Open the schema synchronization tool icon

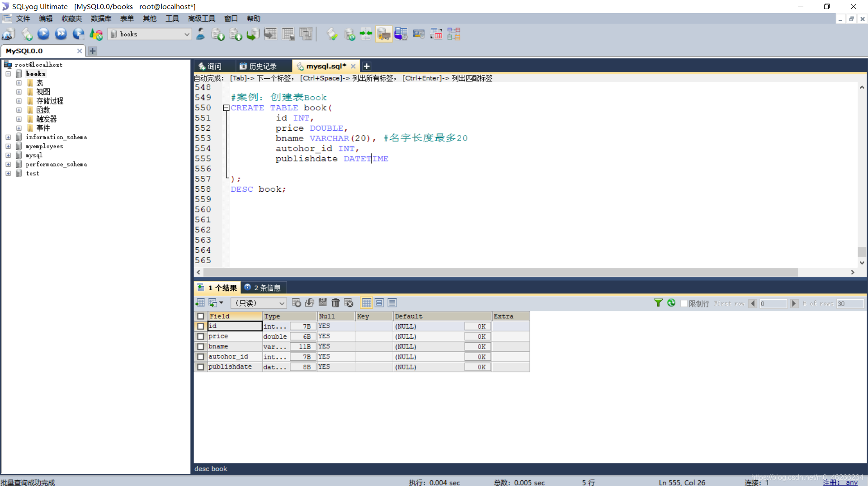click(366, 34)
